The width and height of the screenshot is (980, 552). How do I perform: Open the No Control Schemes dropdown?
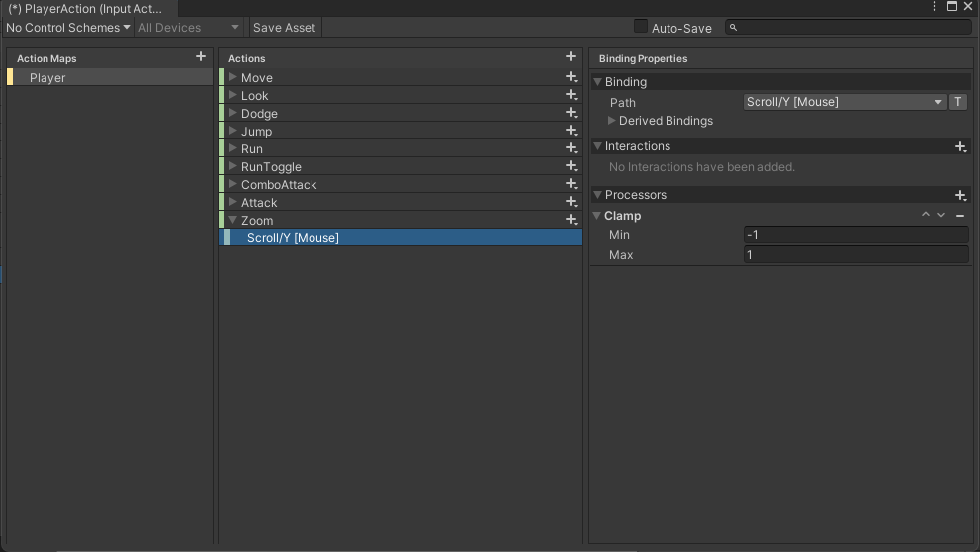click(68, 28)
